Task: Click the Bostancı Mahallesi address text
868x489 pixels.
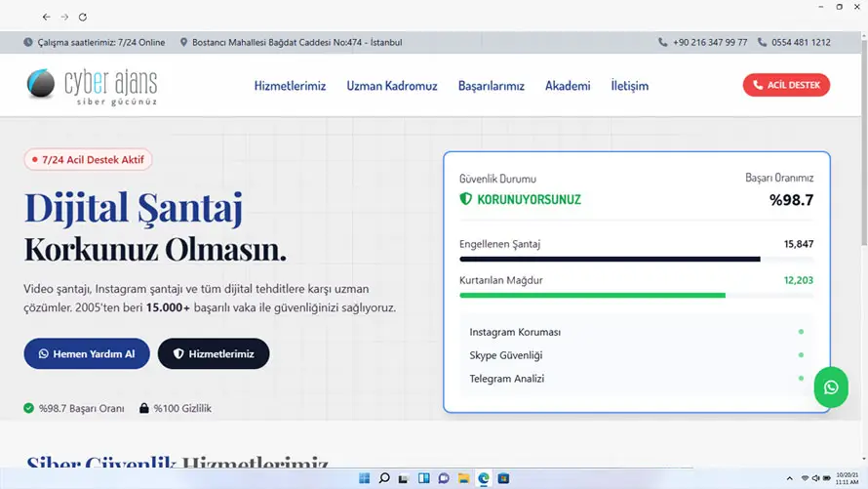Action: 297,42
